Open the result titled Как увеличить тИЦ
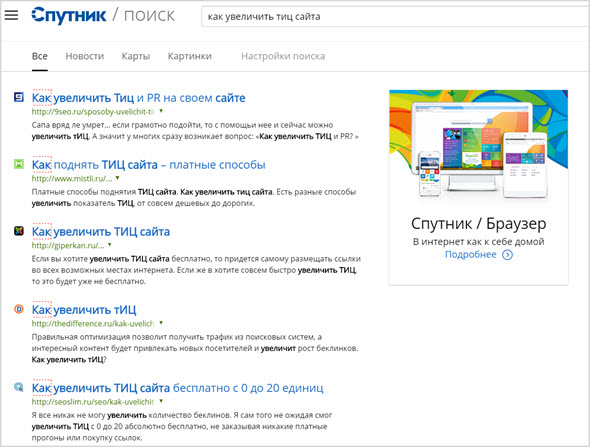The image size is (590, 447). click(x=84, y=310)
